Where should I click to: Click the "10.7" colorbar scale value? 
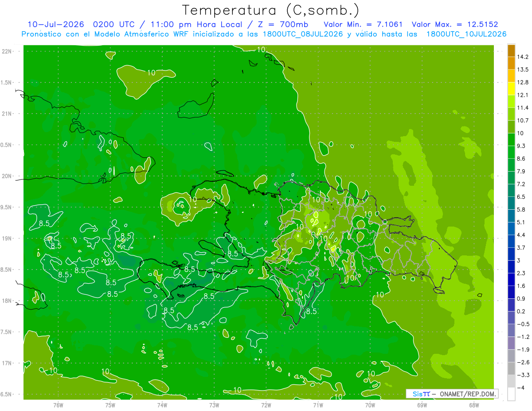(523, 121)
